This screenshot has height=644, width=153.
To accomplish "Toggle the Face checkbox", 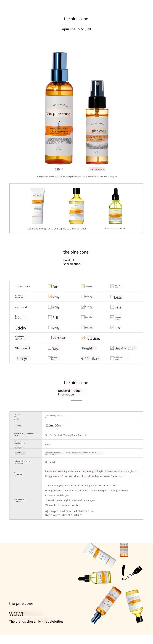I will (x=50, y=286).
